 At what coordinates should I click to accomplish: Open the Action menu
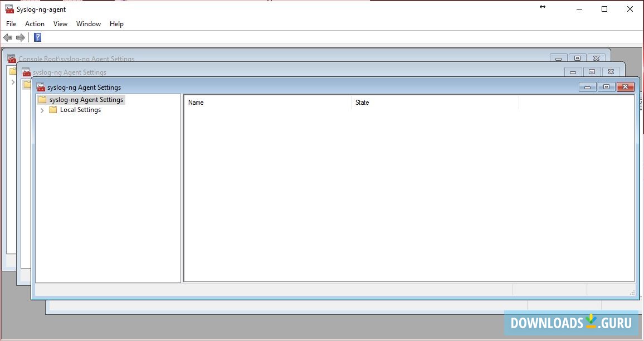coord(35,24)
